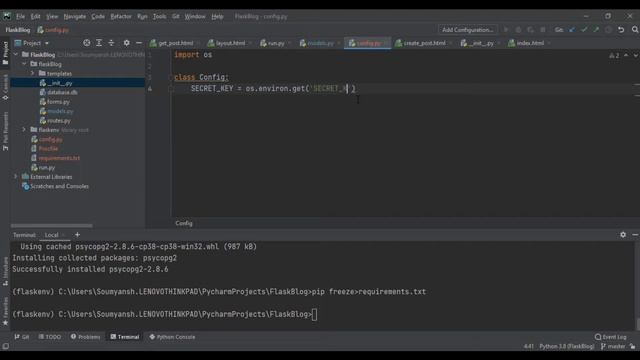
Task: Select routes.py in project tree
Action: pyautogui.click(x=58, y=120)
